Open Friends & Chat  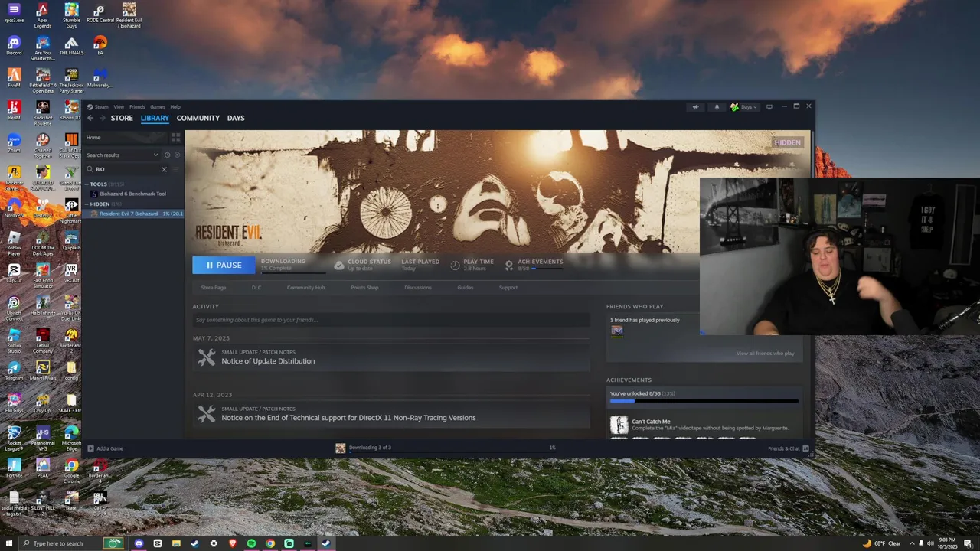tap(789, 448)
